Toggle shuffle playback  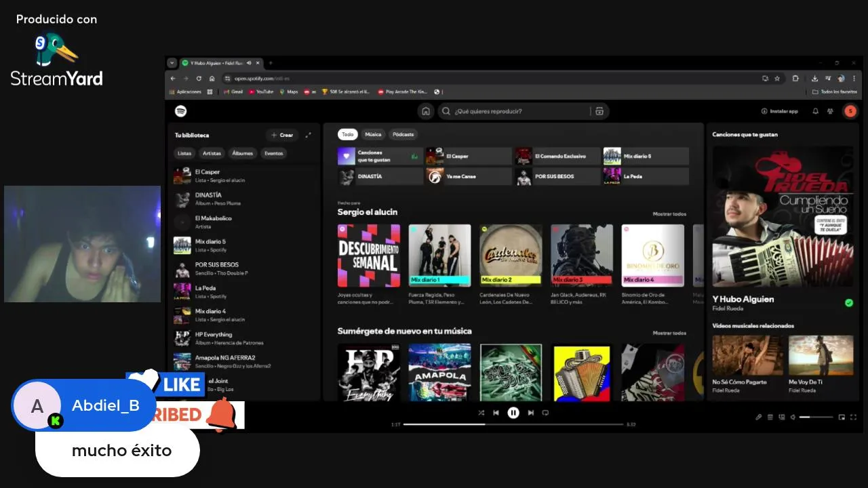(x=481, y=412)
